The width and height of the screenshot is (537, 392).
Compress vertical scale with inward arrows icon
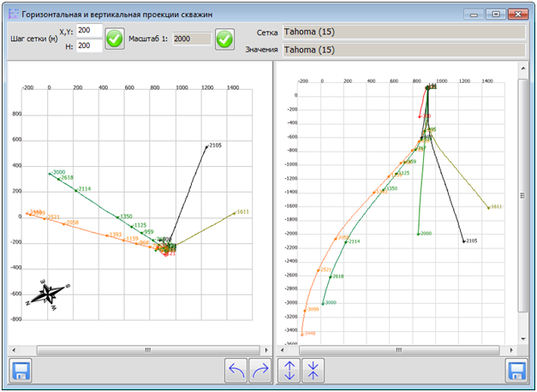(314, 371)
